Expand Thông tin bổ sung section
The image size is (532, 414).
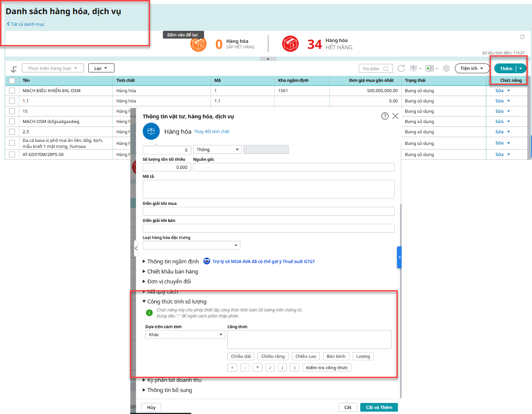(x=167, y=390)
